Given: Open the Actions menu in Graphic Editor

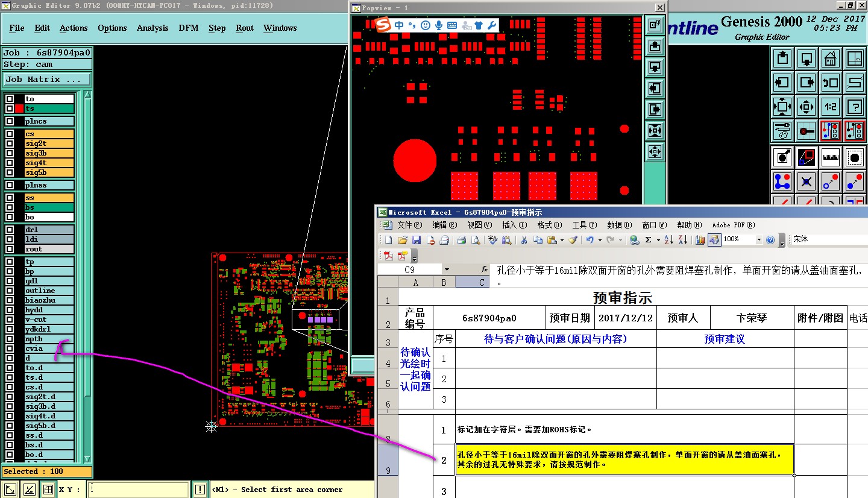Looking at the screenshot, I should pos(74,28).
